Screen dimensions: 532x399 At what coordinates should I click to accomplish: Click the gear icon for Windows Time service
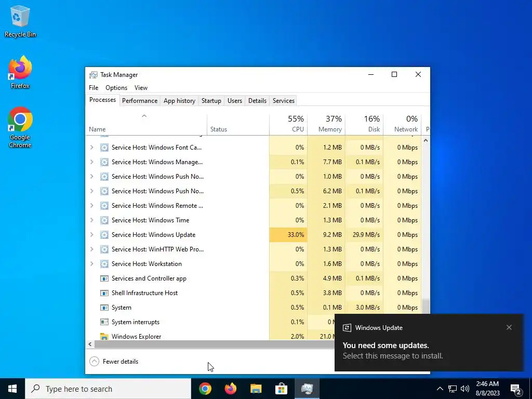(104, 220)
